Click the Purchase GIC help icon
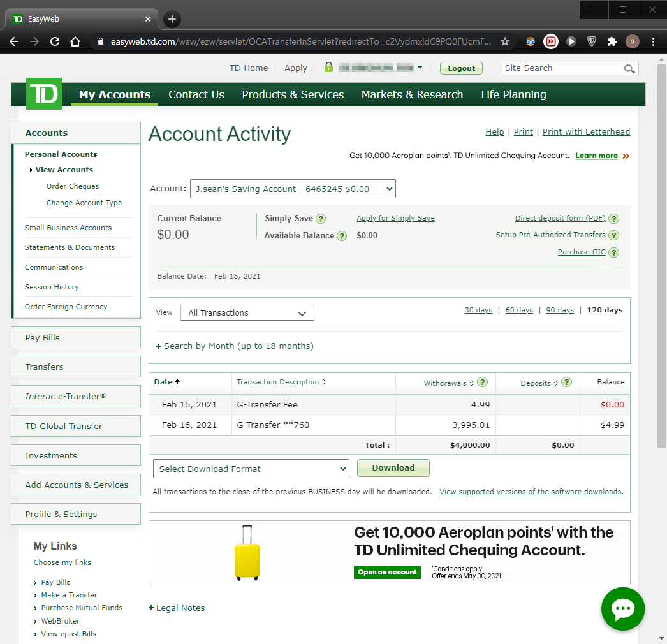This screenshot has width=667, height=644. pyautogui.click(x=613, y=252)
